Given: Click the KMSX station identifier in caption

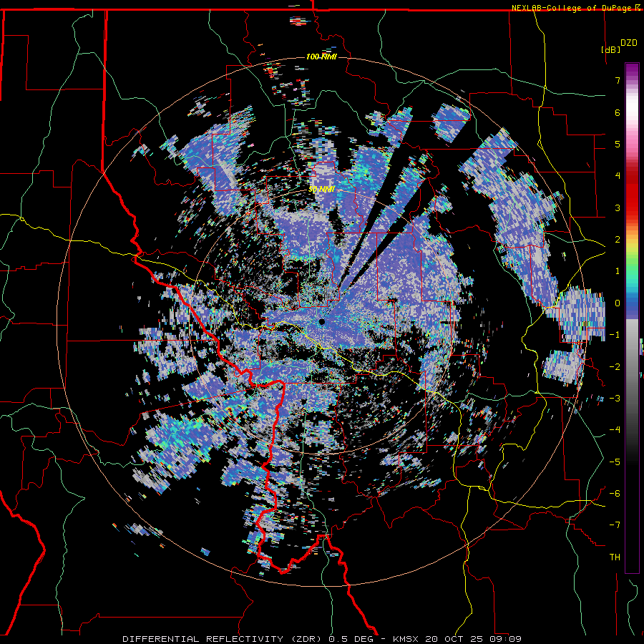Looking at the screenshot, I should point(407,639).
